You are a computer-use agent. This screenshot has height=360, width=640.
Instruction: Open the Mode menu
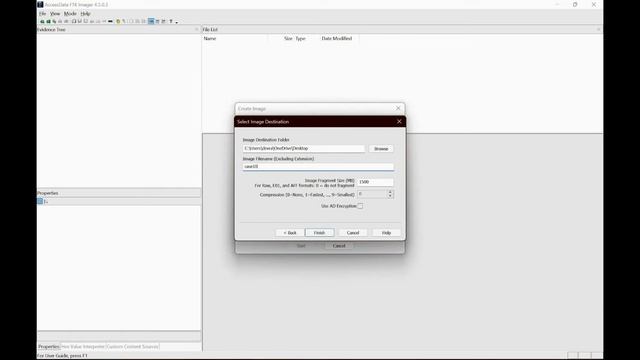coord(70,13)
